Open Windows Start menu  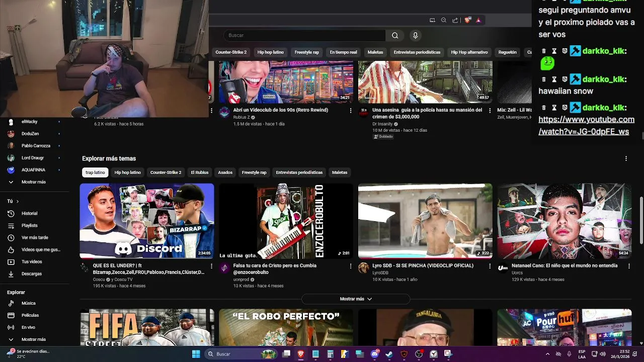coord(196,354)
